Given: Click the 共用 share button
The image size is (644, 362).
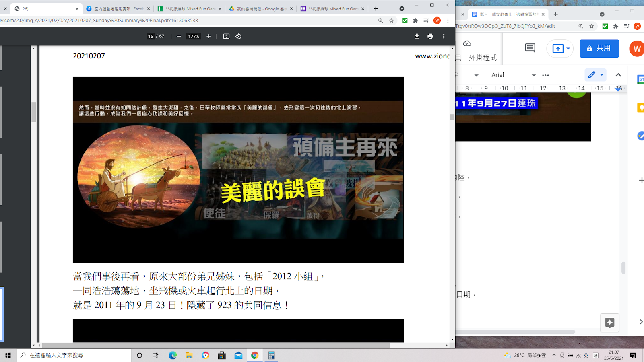Looking at the screenshot, I should [599, 48].
